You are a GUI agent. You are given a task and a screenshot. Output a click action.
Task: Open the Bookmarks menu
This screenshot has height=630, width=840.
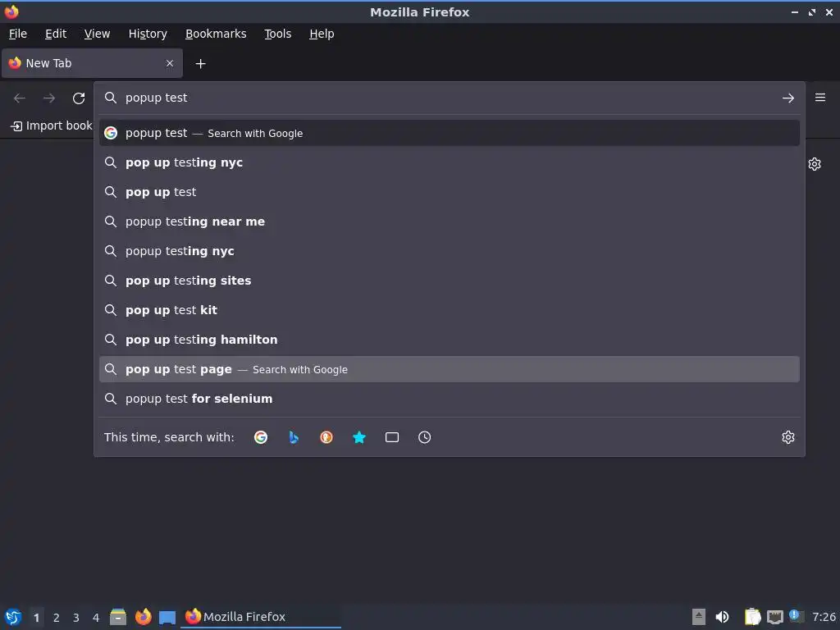216,34
